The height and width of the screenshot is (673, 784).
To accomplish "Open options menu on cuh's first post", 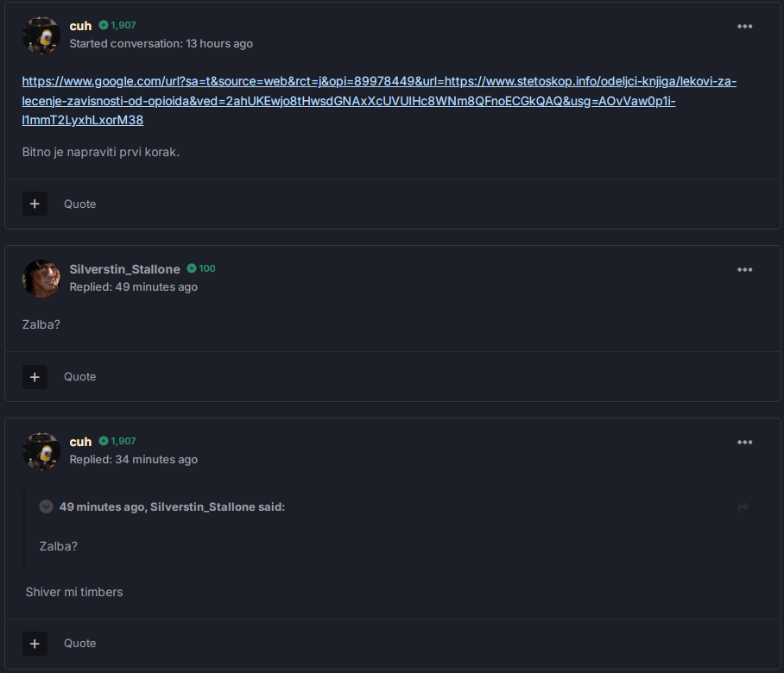I will coord(744,27).
